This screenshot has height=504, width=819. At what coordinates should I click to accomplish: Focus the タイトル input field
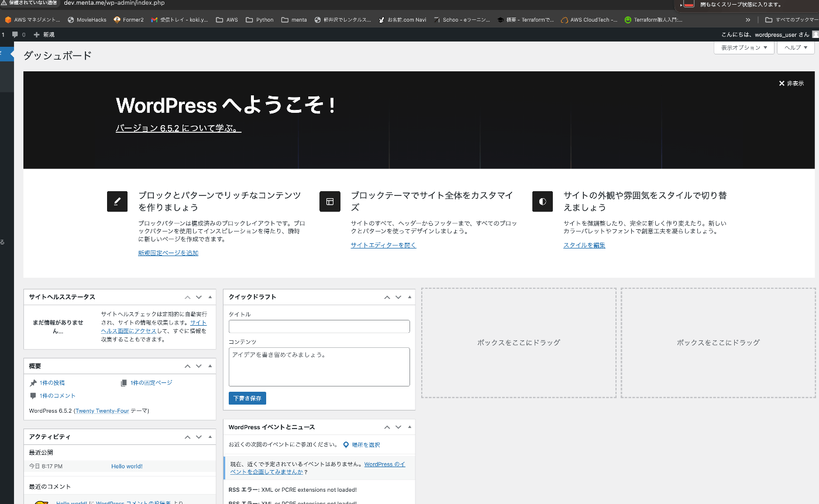[319, 326]
